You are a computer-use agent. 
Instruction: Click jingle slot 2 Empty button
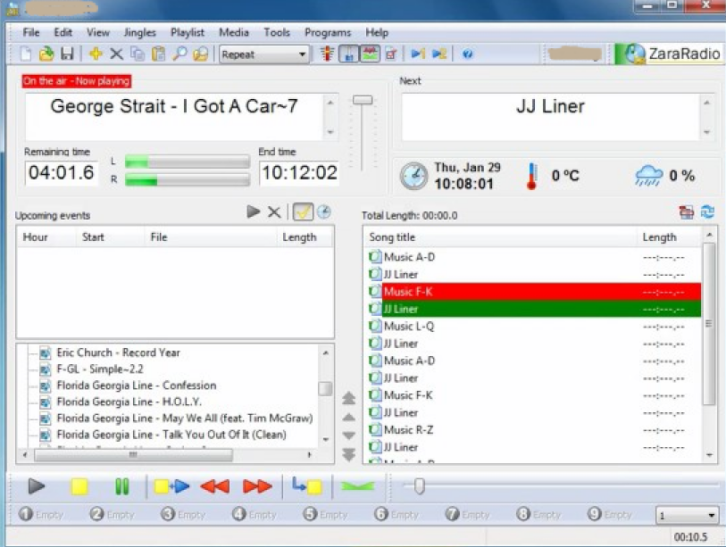click(112, 514)
